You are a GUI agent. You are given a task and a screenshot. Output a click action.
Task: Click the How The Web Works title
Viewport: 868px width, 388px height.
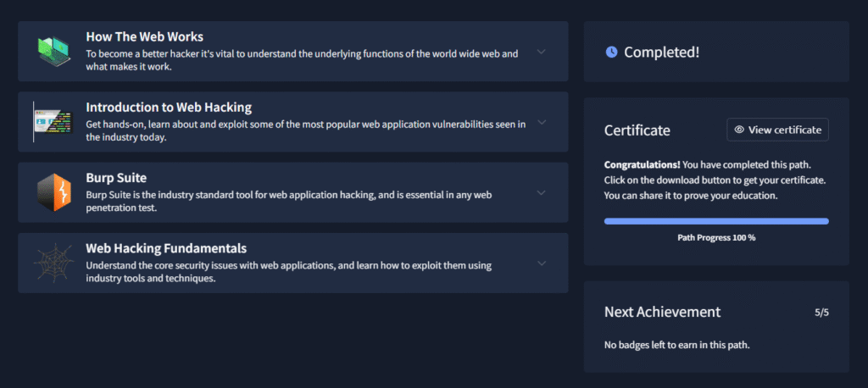click(x=144, y=36)
